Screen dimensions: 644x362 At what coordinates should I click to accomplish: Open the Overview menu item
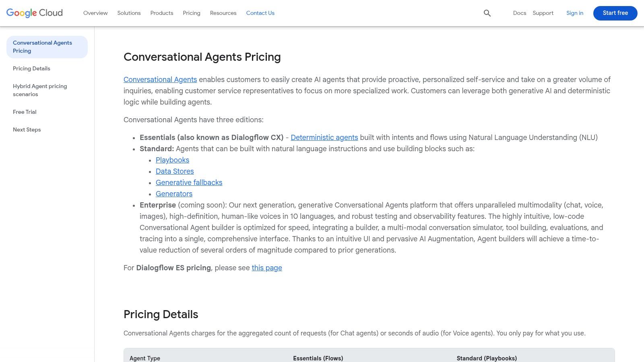95,13
